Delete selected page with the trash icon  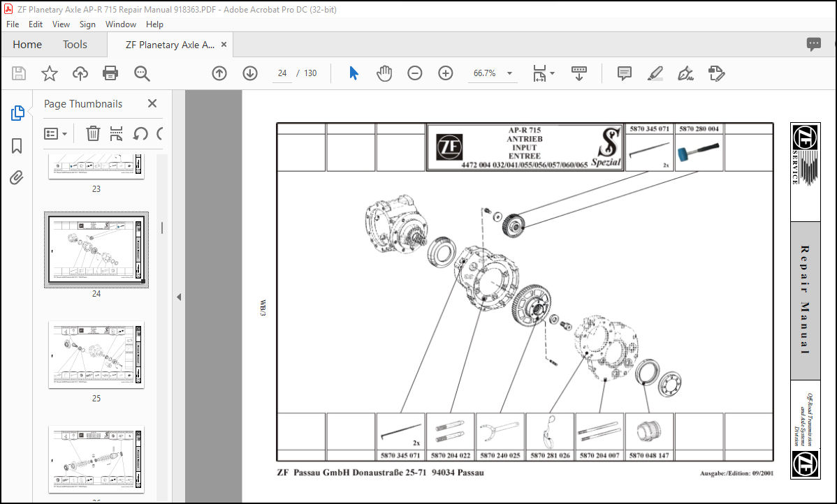94,133
